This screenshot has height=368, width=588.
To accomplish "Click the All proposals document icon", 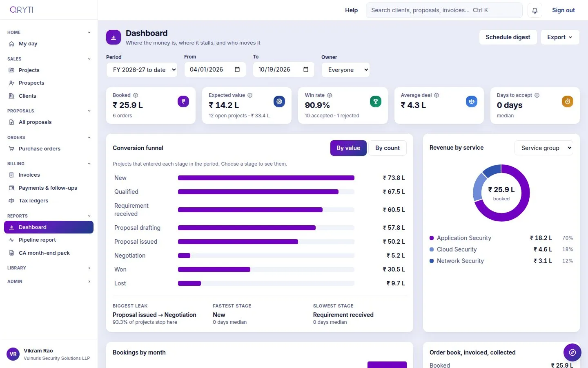I will coord(11,122).
